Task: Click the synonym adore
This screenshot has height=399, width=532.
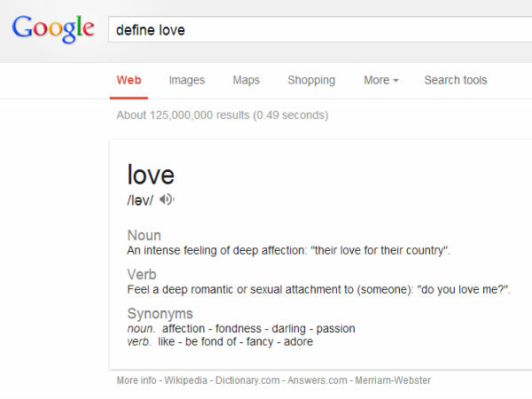Action: [x=298, y=341]
